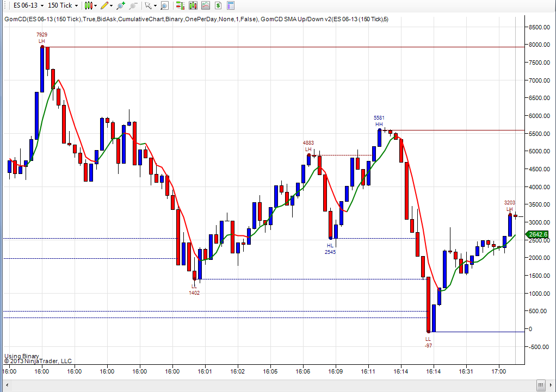This screenshot has height=392, width=556.
Task: Open the 150 Tick interval dropdown
Action: [x=63, y=5]
